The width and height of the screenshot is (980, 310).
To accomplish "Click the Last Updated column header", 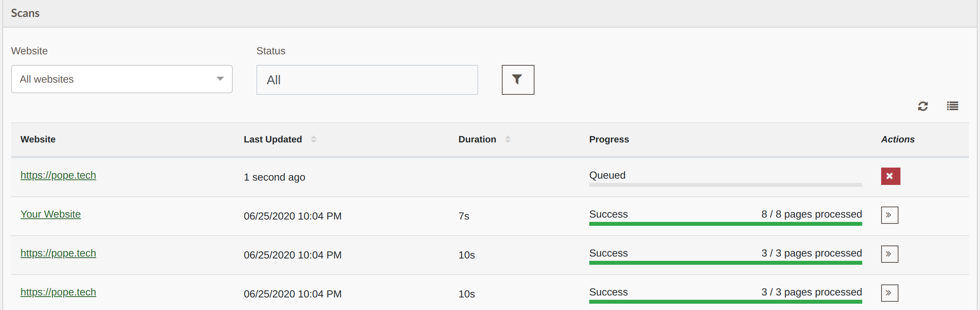I will pos(273,139).
